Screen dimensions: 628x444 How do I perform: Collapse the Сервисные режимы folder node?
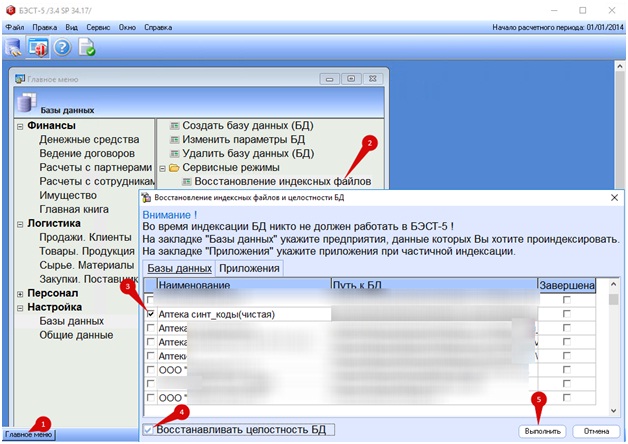162,169
